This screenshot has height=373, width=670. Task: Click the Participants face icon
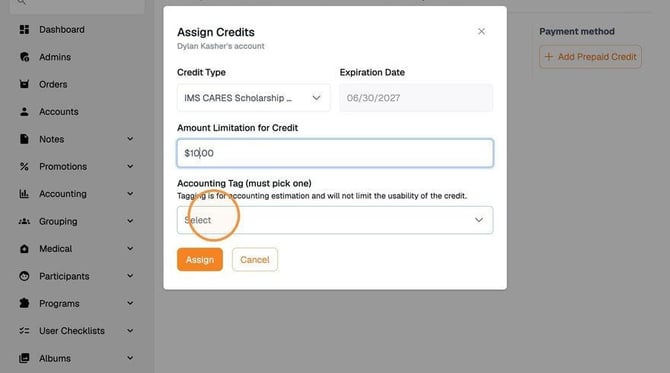coord(24,276)
